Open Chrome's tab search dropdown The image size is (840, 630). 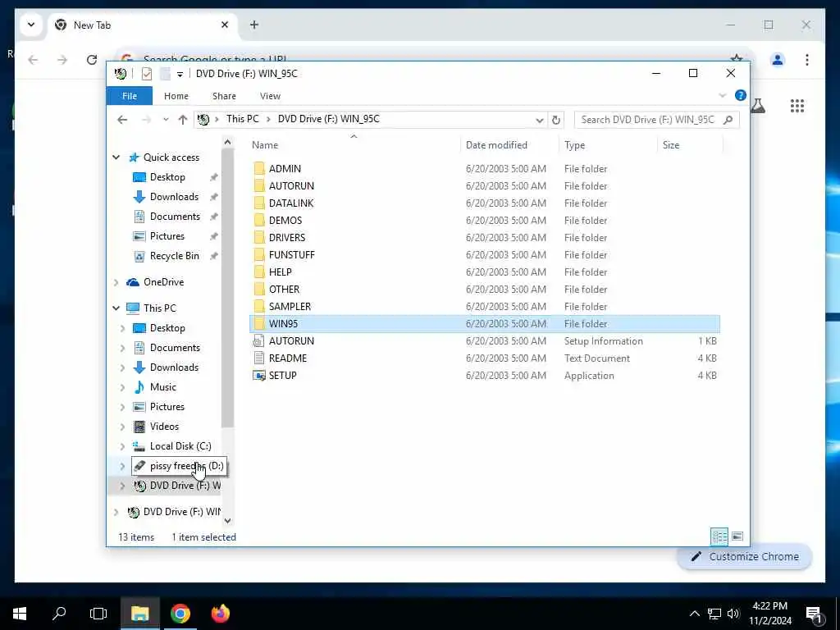31,25
